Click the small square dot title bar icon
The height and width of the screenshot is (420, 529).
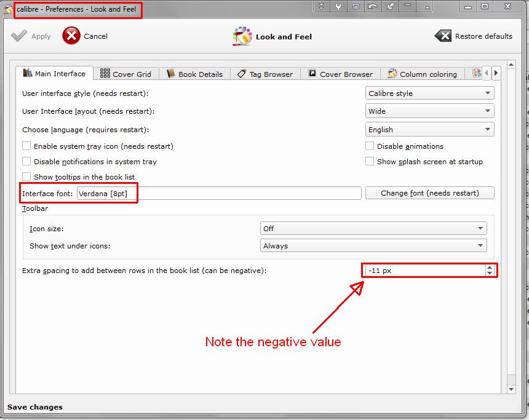[x=427, y=7]
